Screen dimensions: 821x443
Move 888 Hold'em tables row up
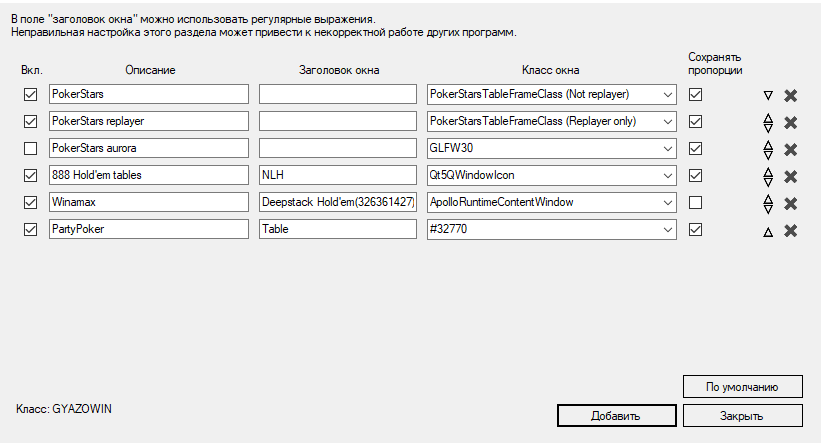[768, 172]
